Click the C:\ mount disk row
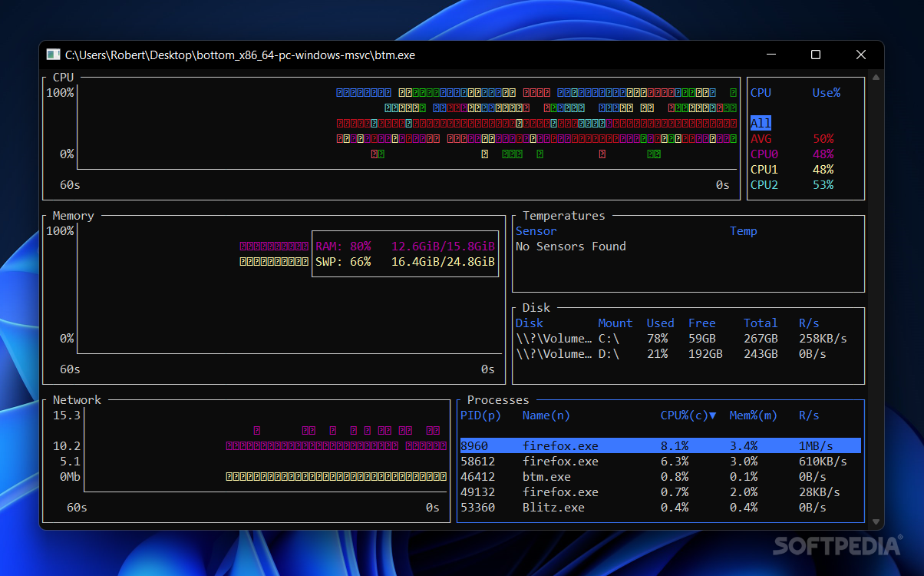 pos(681,339)
